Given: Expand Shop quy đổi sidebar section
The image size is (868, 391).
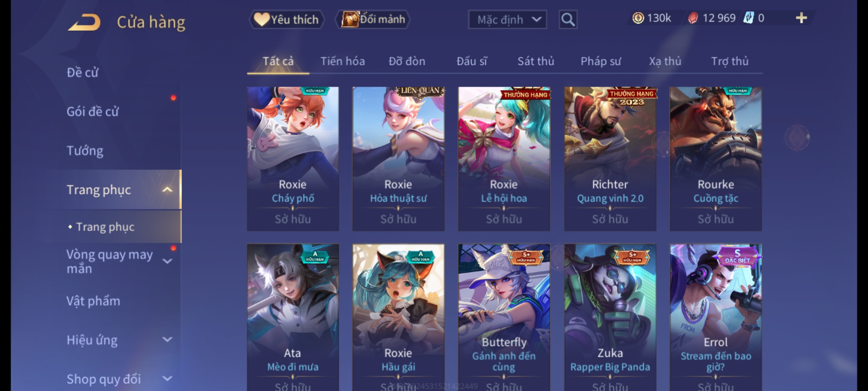Looking at the screenshot, I should 167,379.
